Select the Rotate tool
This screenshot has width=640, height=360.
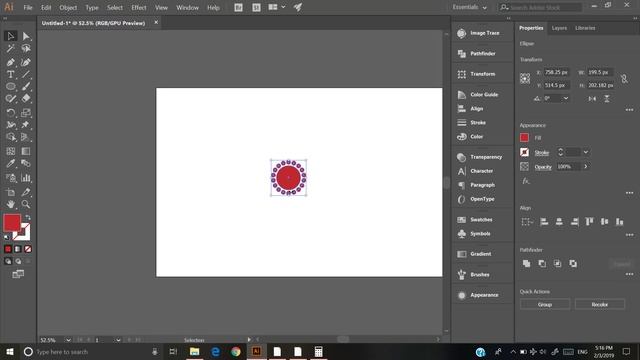click(x=11, y=113)
